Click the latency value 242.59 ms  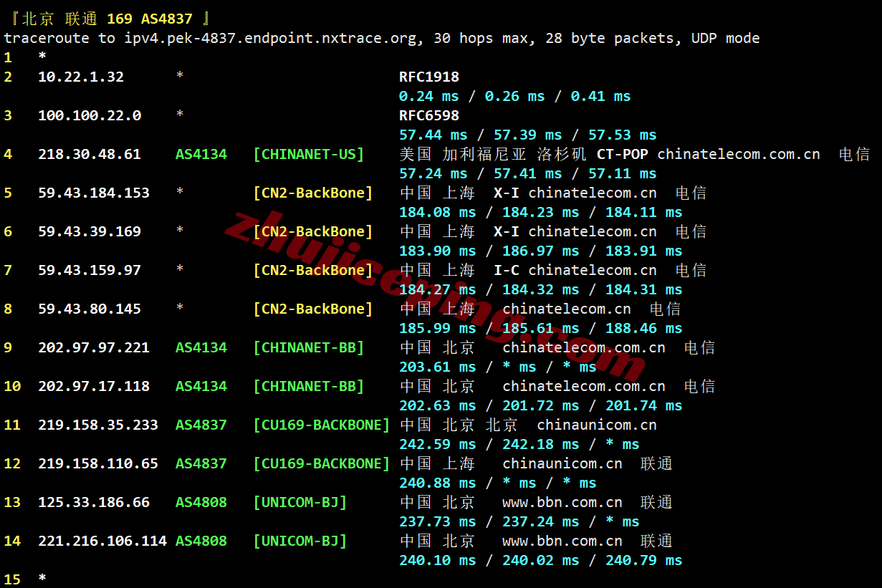pos(438,444)
